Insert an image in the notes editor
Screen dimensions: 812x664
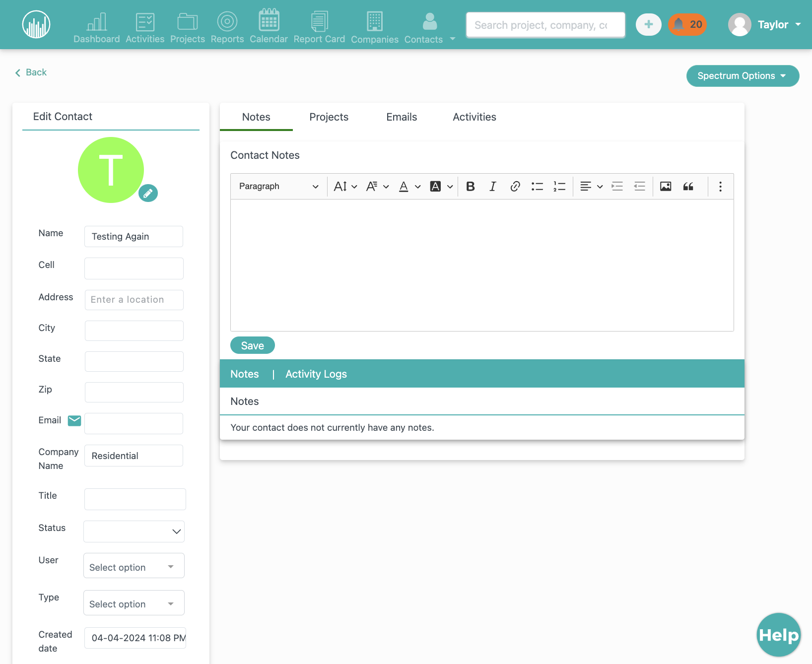(x=666, y=186)
